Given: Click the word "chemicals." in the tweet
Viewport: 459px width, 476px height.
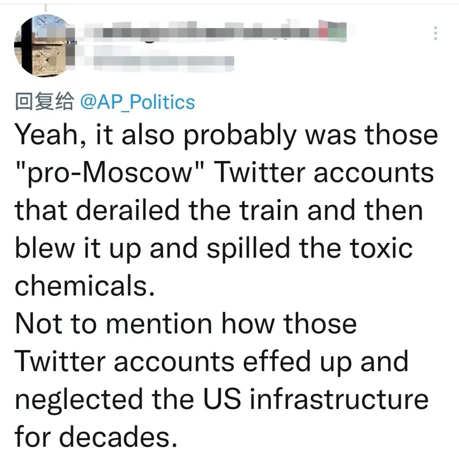Looking at the screenshot, I should click(x=84, y=285).
